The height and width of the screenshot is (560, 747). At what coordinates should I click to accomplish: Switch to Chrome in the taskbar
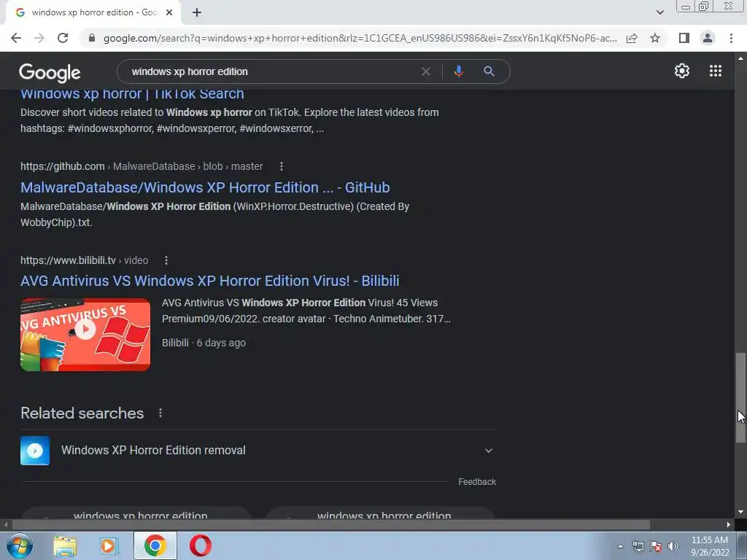tap(155, 545)
